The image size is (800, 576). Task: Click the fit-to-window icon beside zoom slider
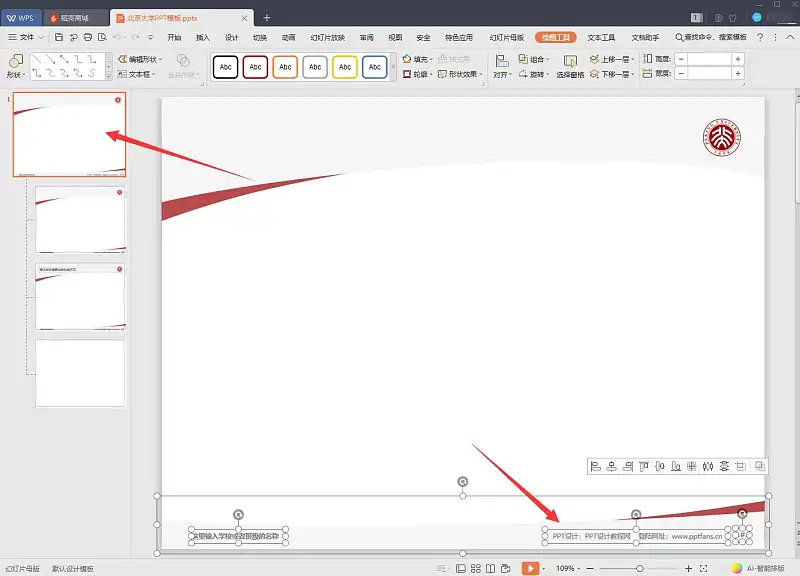point(706,568)
